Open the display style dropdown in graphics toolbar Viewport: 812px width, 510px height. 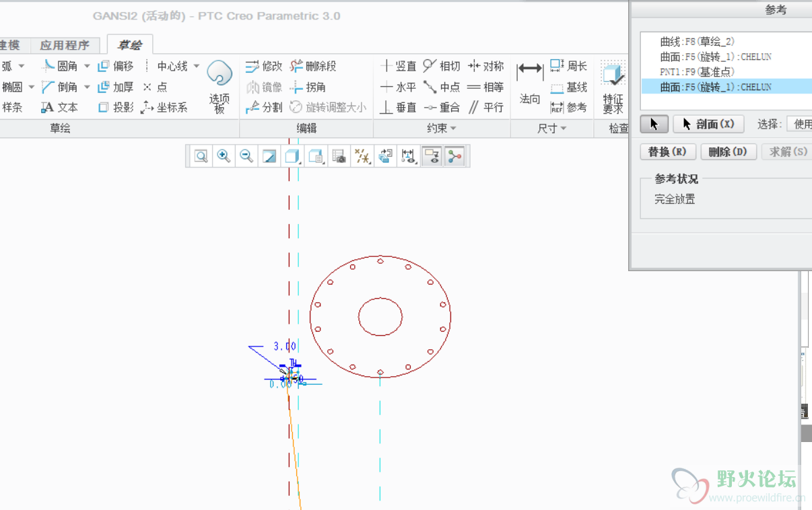point(292,156)
